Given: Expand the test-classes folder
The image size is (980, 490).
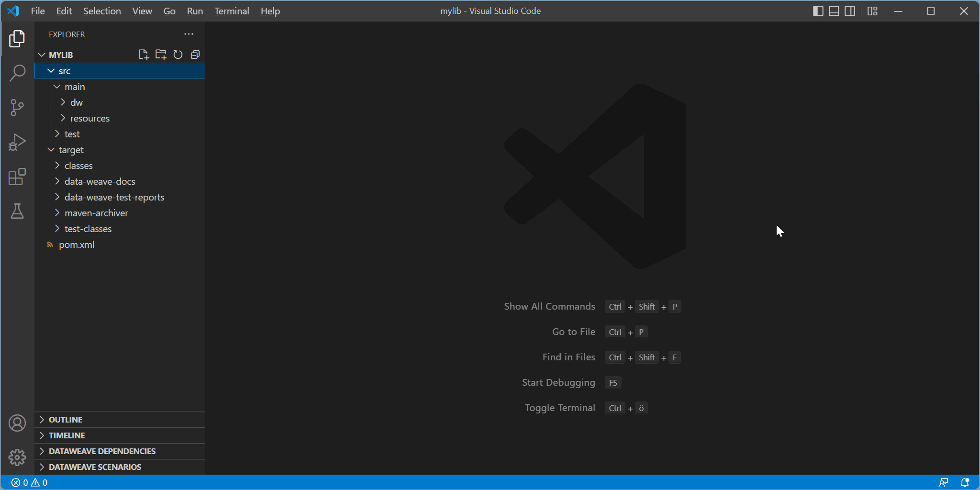Looking at the screenshot, I should 120,229.
